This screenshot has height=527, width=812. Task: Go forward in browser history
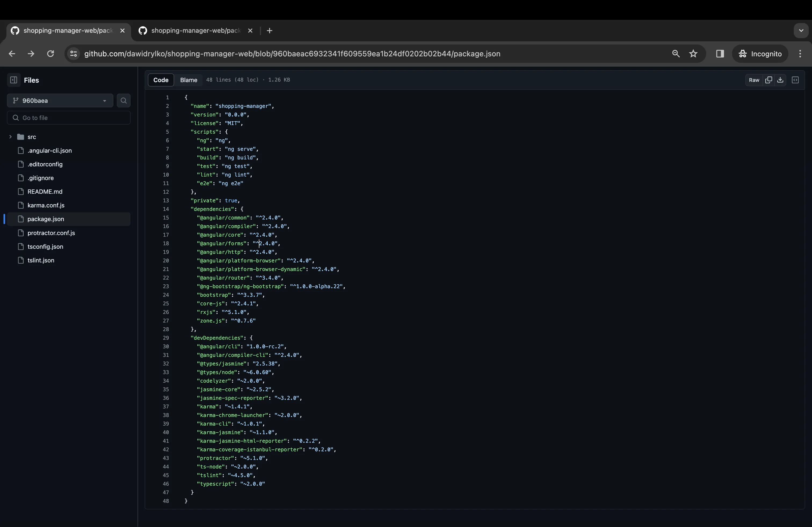pos(31,53)
